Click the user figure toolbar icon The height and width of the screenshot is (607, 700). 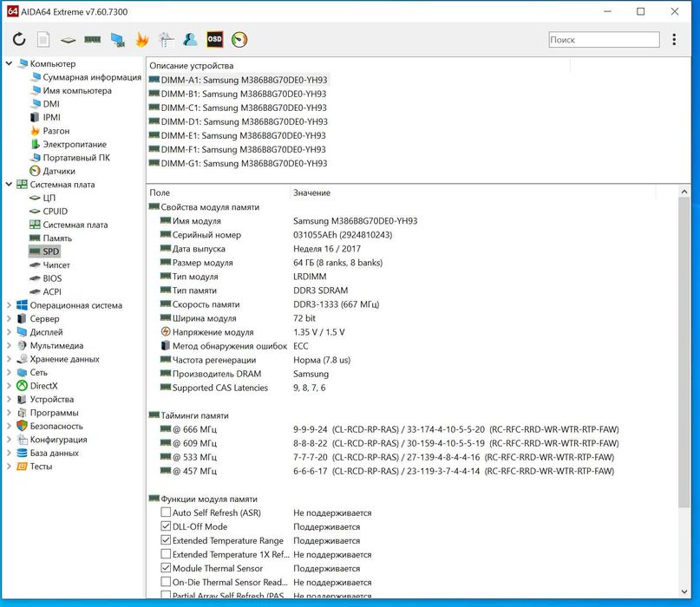(x=190, y=39)
